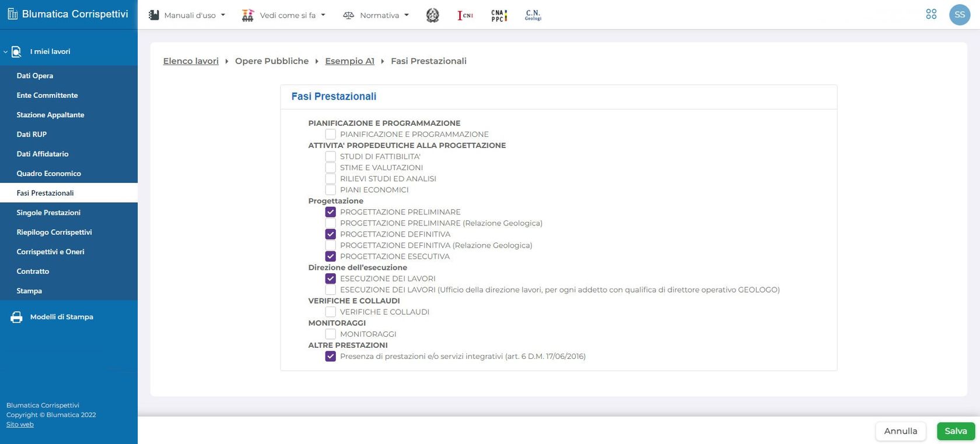Go to Quadro Economico in sidebar
Image resolution: width=980 pixels, height=444 pixels.
[49, 174]
